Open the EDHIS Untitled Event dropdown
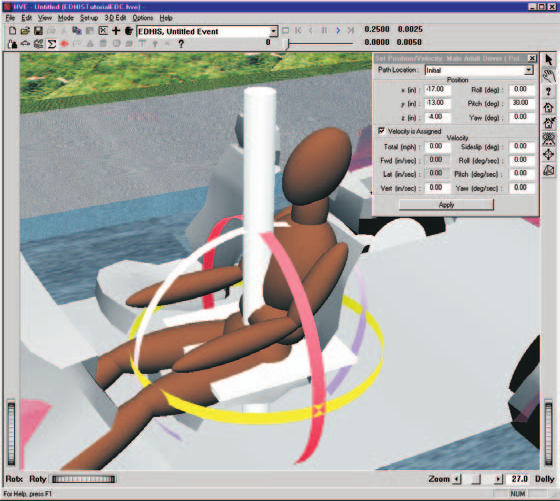560x501 pixels. coord(273,31)
